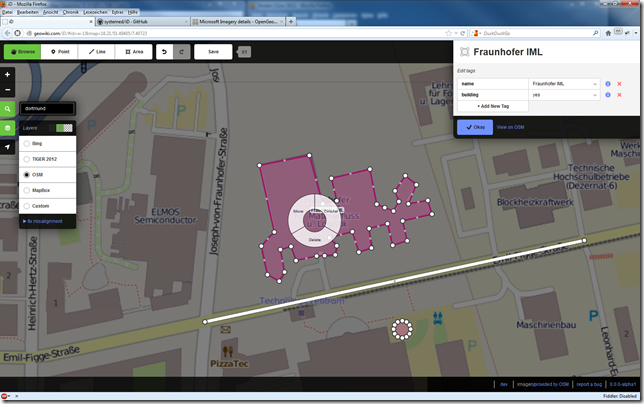Toggle the layers panel icon
This screenshot has width=644, height=404.
pyautogui.click(x=7, y=128)
